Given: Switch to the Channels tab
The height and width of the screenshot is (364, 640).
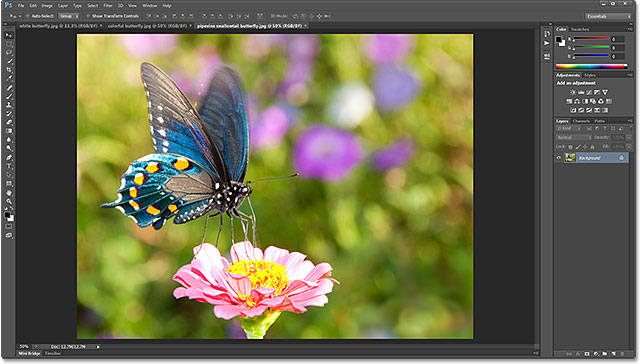Looking at the screenshot, I should 581,121.
